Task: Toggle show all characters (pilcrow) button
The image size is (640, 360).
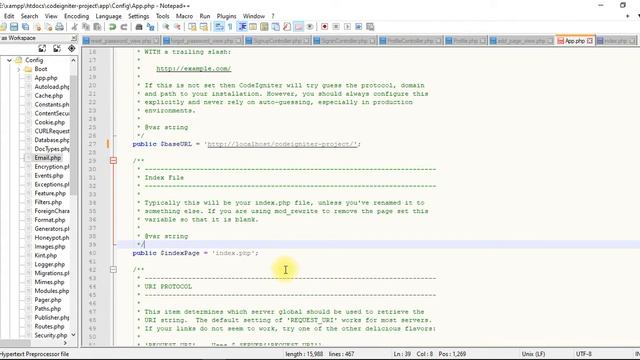Action: pos(230,27)
